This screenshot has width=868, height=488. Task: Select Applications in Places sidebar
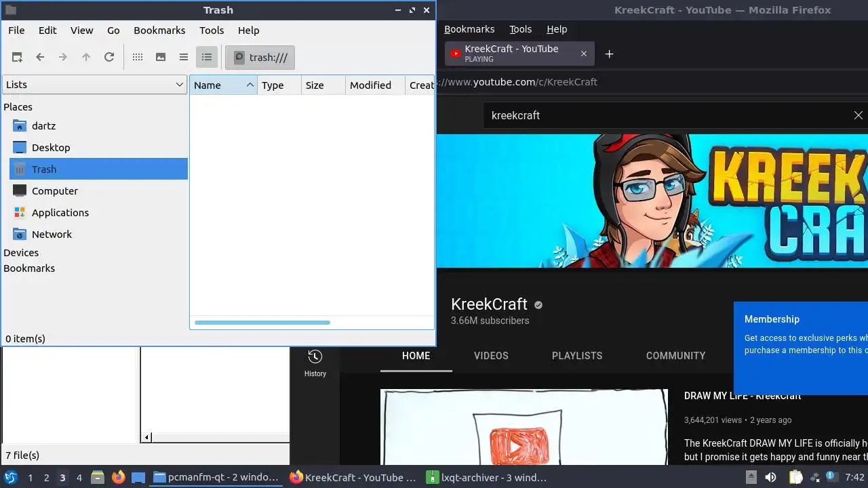pyautogui.click(x=98, y=213)
